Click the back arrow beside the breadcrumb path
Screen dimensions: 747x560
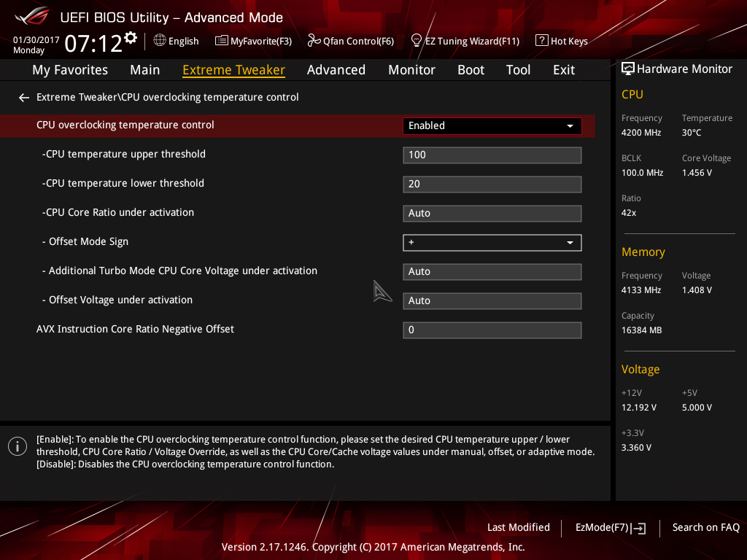click(x=24, y=98)
